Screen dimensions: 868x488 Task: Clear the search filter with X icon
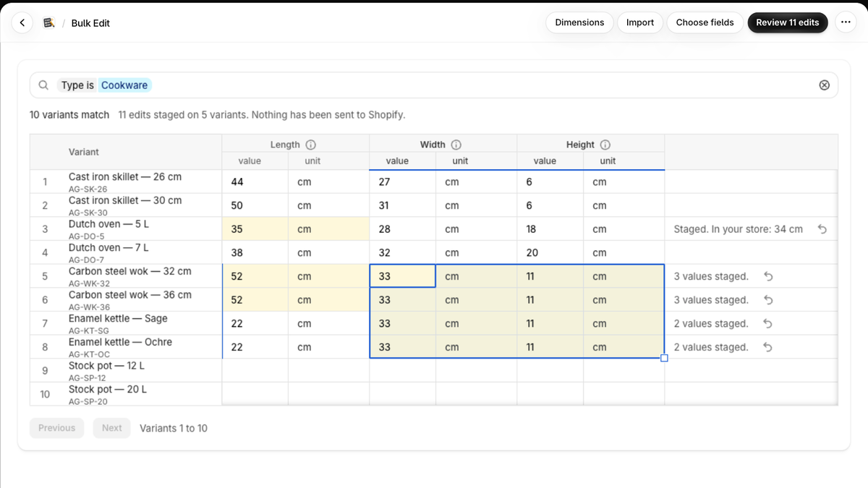824,85
